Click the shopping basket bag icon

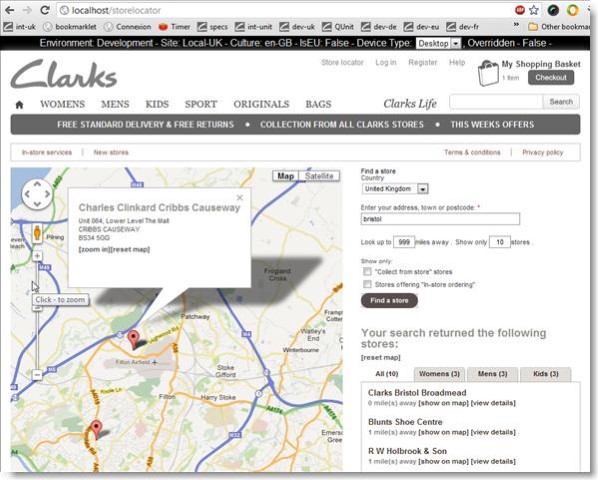(x=488, y=73)
